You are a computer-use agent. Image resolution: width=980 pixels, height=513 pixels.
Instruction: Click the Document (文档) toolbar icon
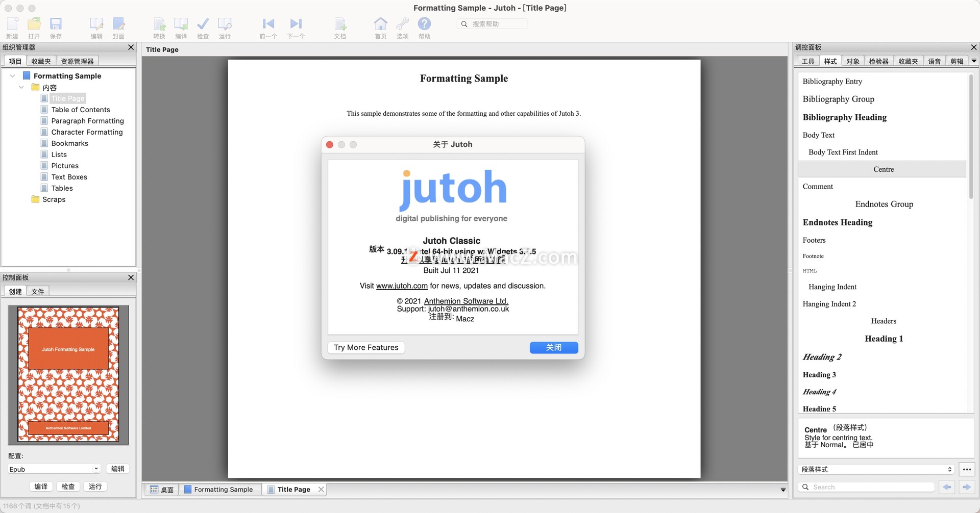click(x=340, y=23)
